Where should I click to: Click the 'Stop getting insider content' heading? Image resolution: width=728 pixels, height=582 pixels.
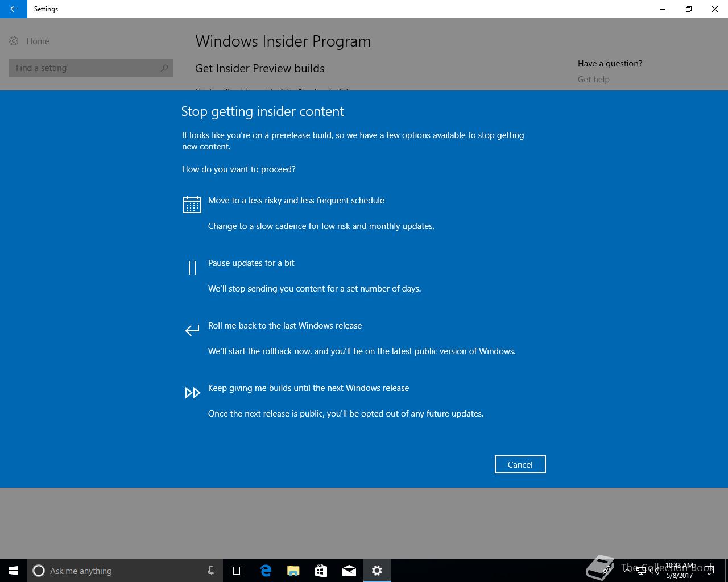[x=263, y=111]
